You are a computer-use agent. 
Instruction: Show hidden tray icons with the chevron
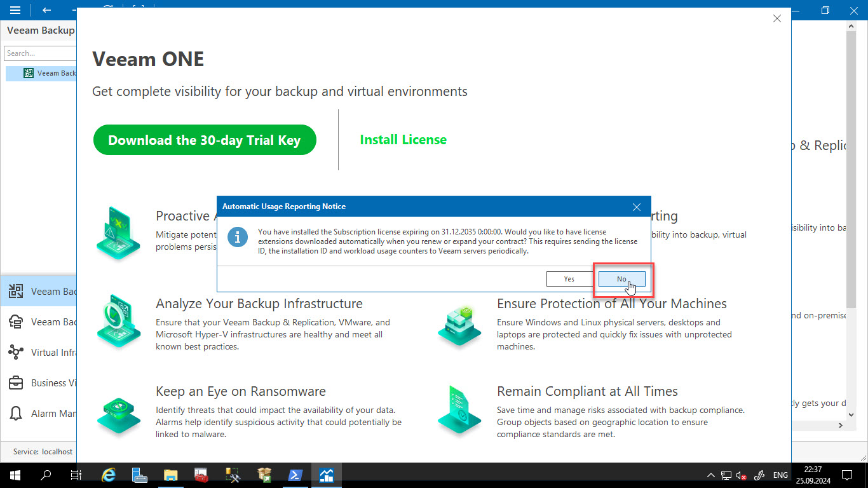pyautogui.click(x=710, y=475)
